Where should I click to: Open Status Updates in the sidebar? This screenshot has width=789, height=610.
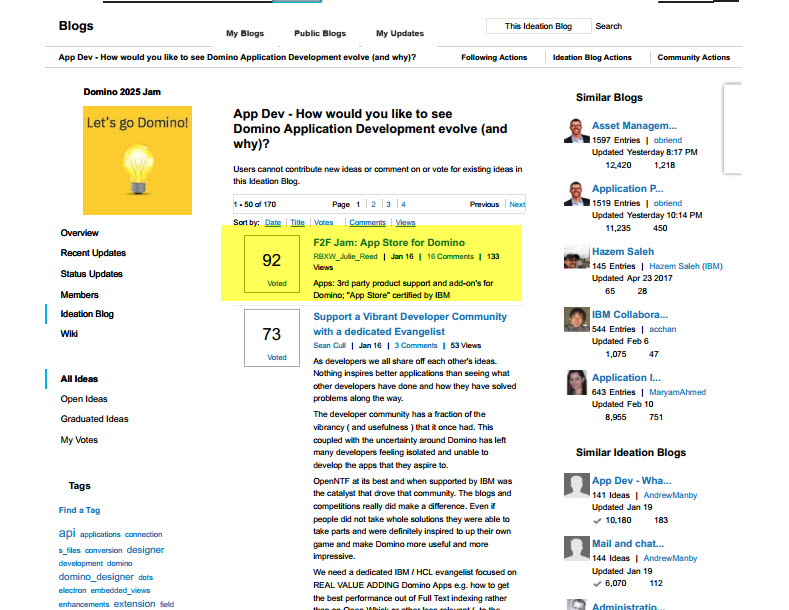pyautogui.click(x=92, y=274)
